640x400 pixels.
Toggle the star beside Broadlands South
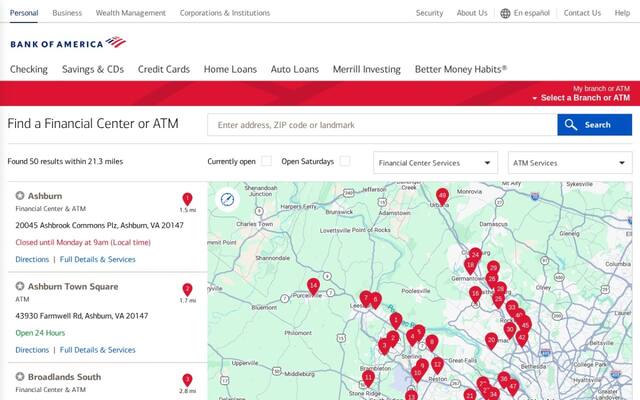coord(20,376)
